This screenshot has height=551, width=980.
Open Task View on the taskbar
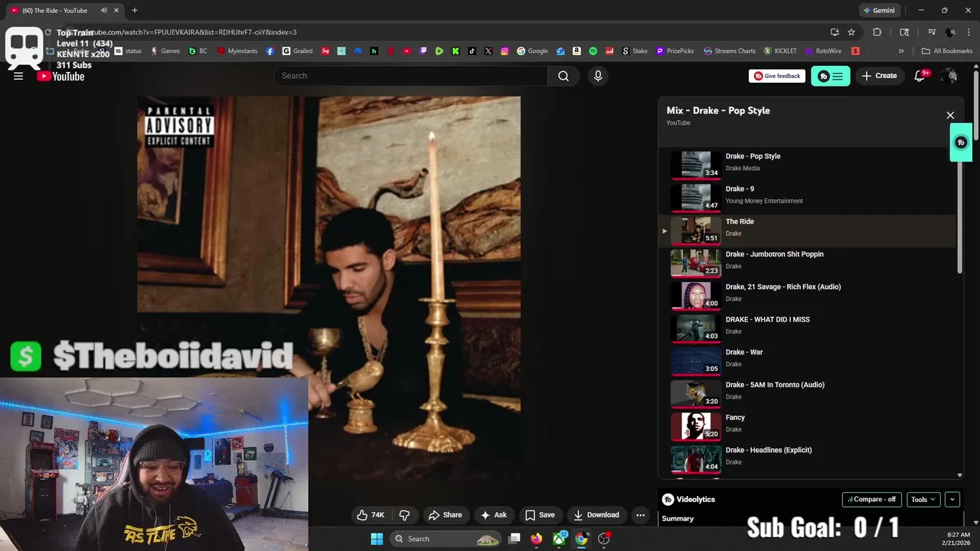point(514,539)
